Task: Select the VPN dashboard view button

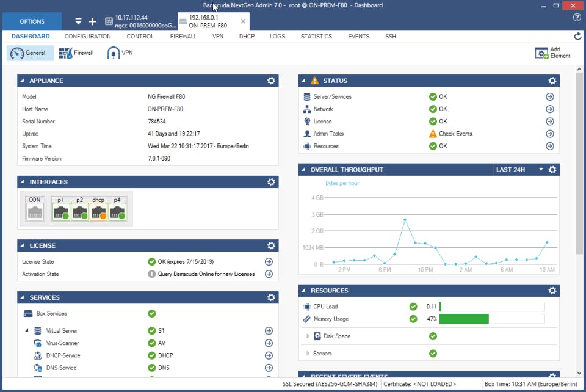Action: click(120, 53)
